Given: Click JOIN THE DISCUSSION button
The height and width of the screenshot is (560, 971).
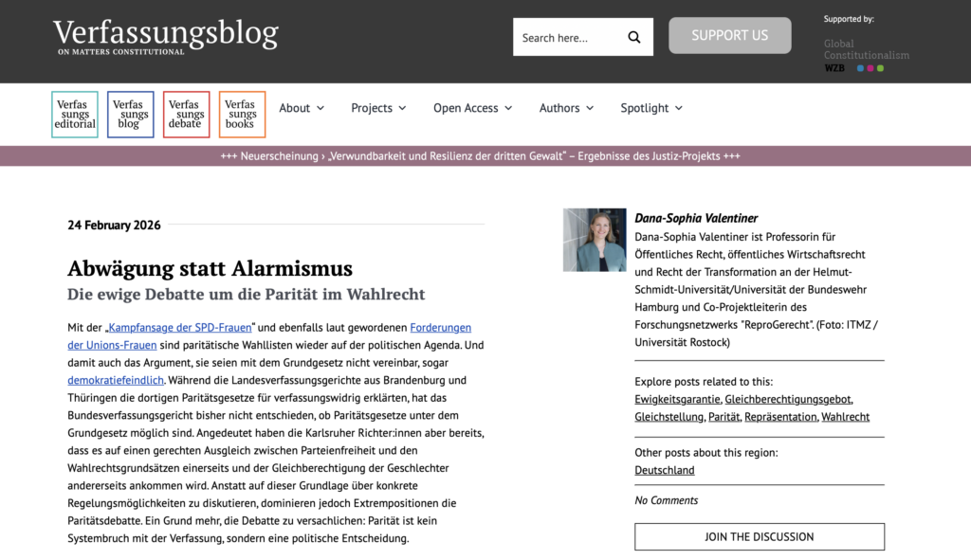Looking at the screenshot, I should click(x=759, y=536).
